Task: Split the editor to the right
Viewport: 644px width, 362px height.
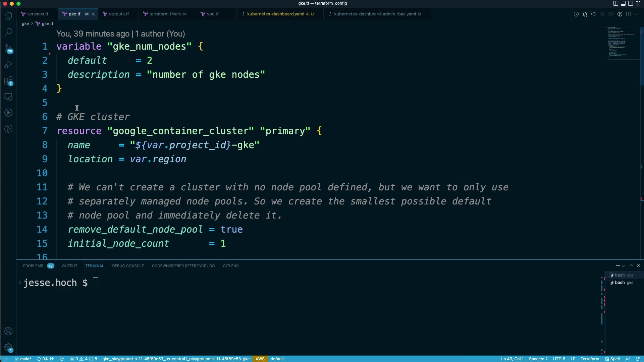Action: pyautogui.click(x=629, y=14)
